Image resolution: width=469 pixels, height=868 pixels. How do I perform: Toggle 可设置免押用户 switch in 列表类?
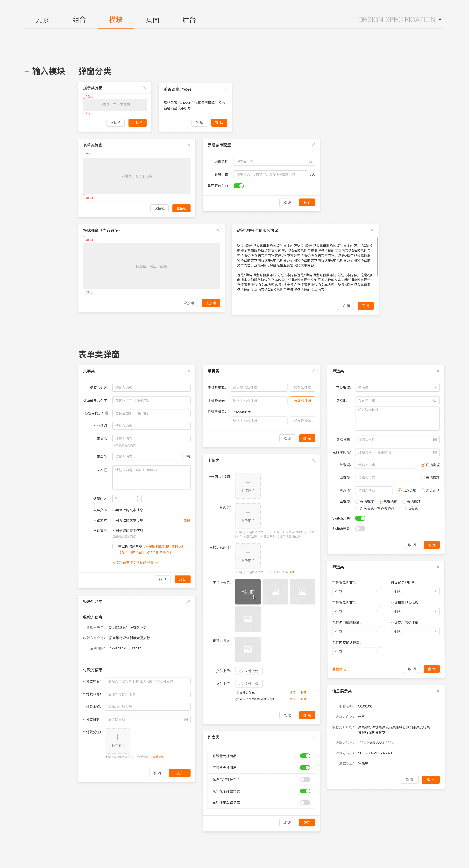305,768
